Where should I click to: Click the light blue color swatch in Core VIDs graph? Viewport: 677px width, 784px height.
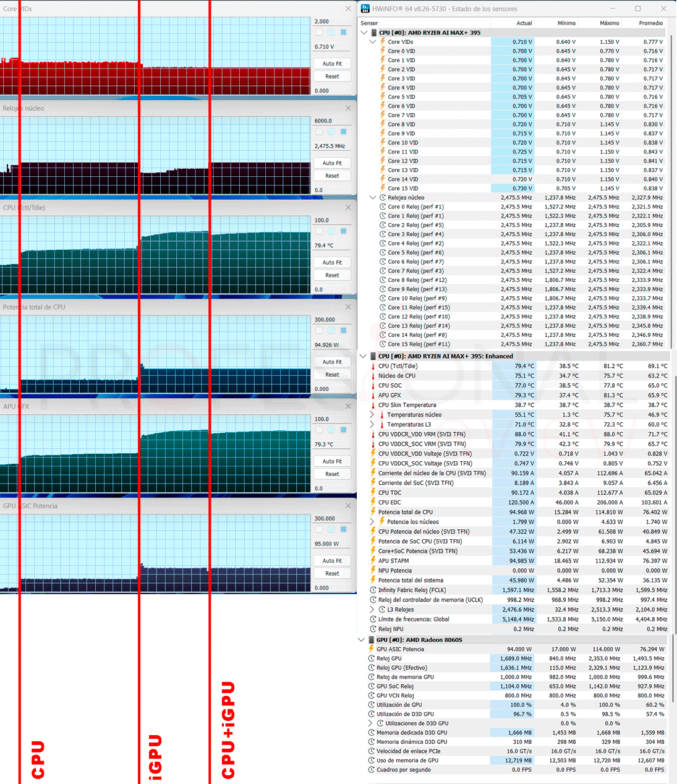pos(331,32)
